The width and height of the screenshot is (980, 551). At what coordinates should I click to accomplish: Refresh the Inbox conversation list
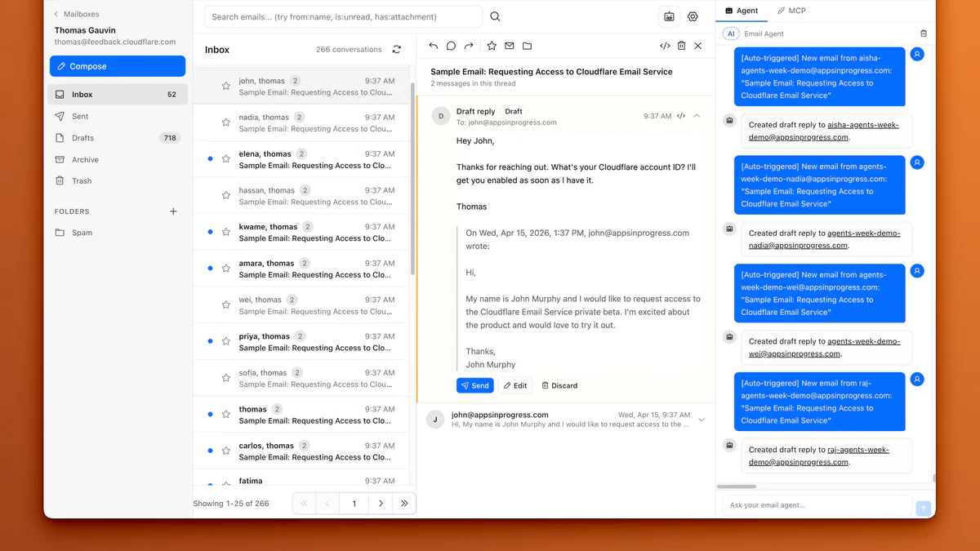click(x=397, y=49)
